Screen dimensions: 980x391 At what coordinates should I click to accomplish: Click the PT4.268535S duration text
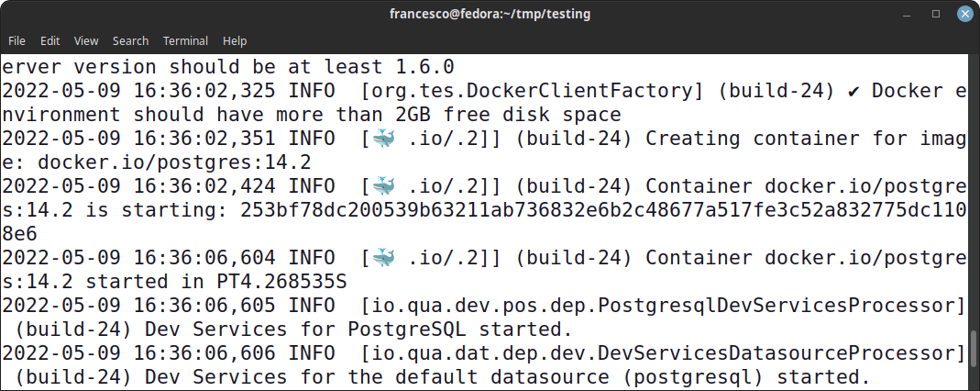(x=281, y=282)
